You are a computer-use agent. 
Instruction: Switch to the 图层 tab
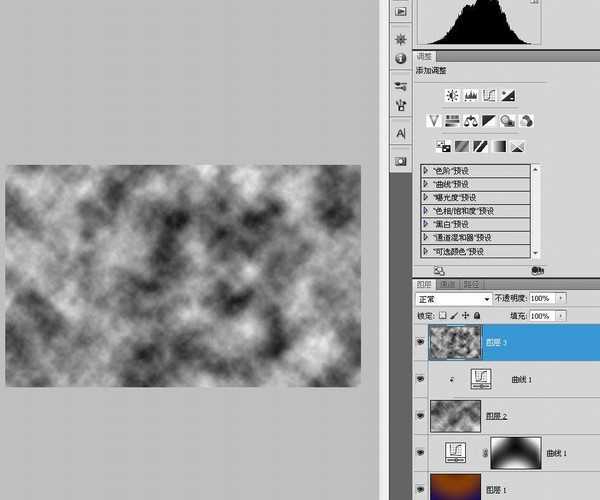tap(425, 285)
